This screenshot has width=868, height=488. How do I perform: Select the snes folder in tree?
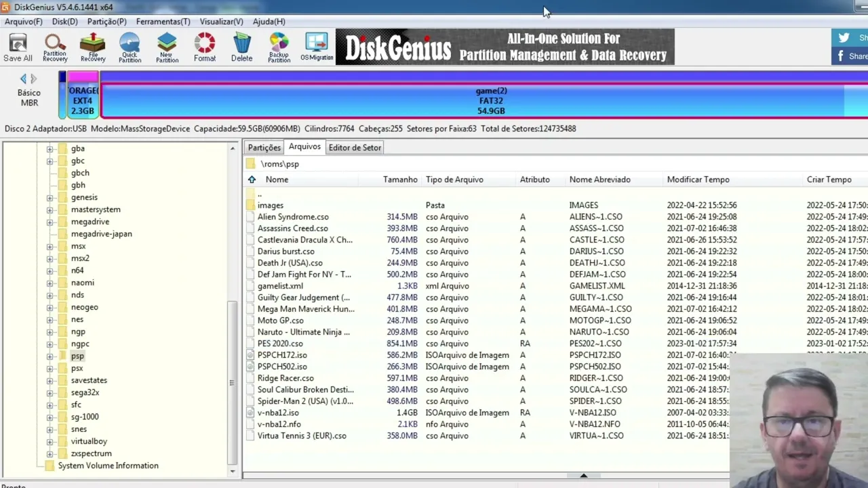click(79, 429)
